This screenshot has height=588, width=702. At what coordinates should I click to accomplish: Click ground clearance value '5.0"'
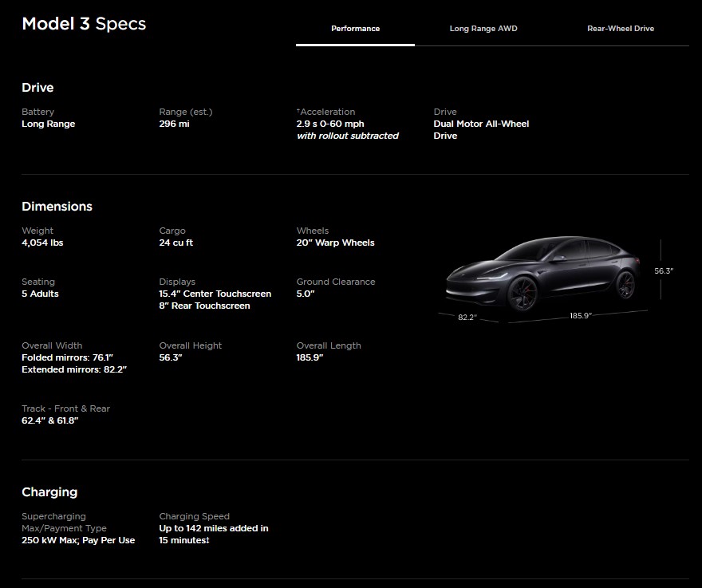[x=306, y=294]
